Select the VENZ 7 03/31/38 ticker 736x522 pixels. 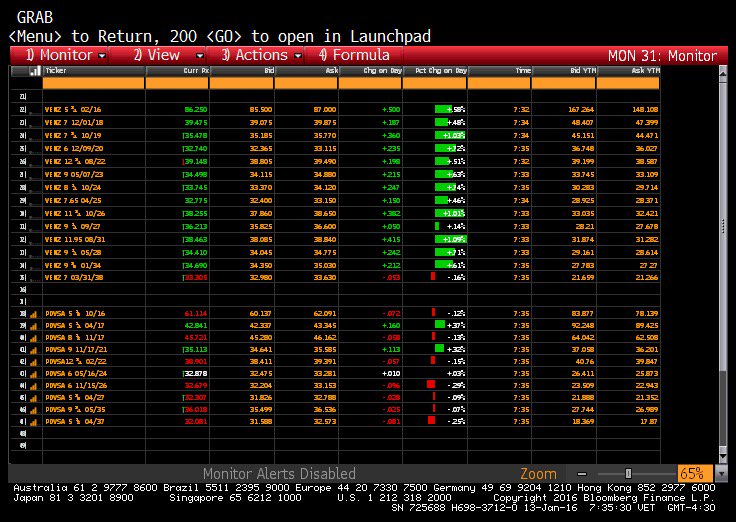74,277
